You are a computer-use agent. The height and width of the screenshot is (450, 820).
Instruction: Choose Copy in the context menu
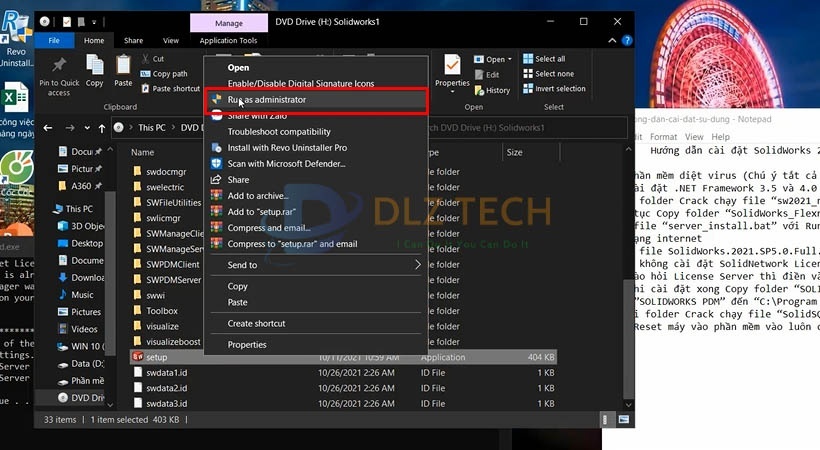pyautogui.click(x=315, y=287)
